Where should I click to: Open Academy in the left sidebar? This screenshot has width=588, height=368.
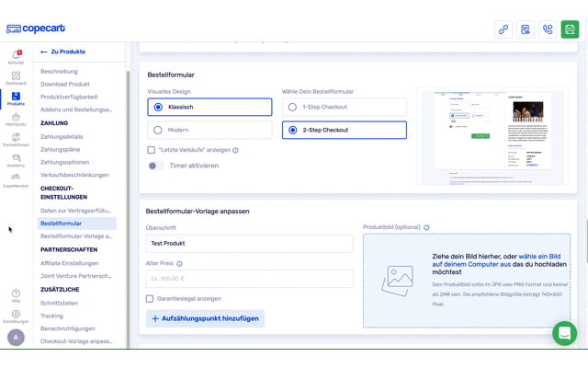16,161
